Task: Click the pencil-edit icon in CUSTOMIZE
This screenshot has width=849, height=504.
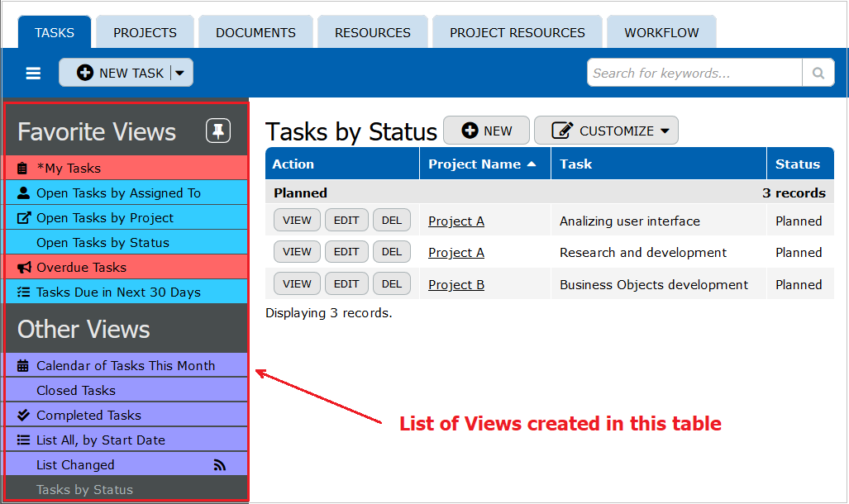Action: (562, 131)
